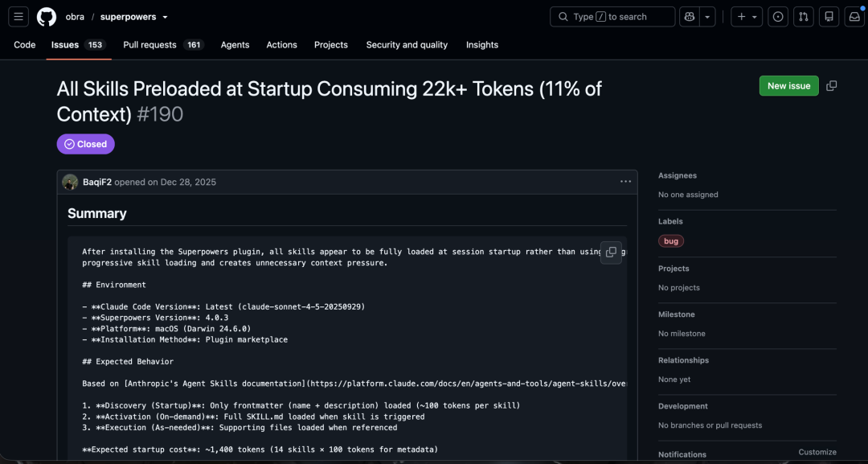
Task: Go to the GitHub homepage logo
Action: pos(47,17)
